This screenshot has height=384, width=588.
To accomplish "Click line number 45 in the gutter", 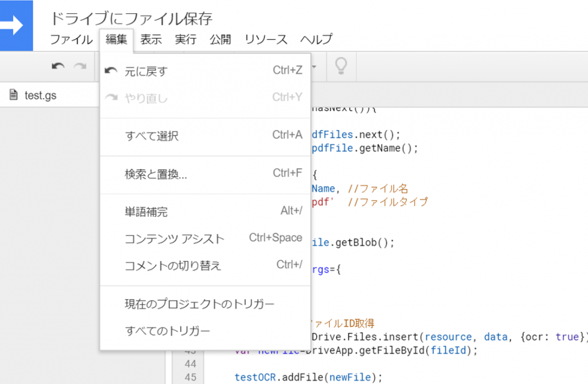I will (191, 377).
